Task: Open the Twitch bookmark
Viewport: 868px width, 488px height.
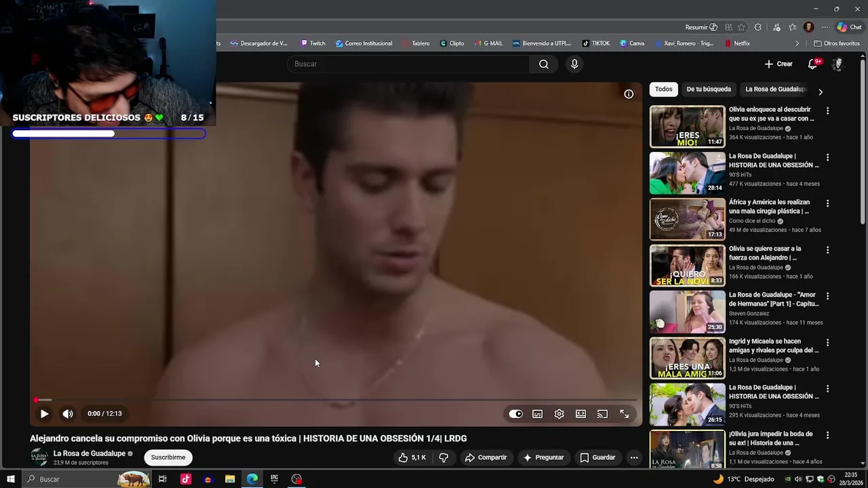Action: pos(313,43)
